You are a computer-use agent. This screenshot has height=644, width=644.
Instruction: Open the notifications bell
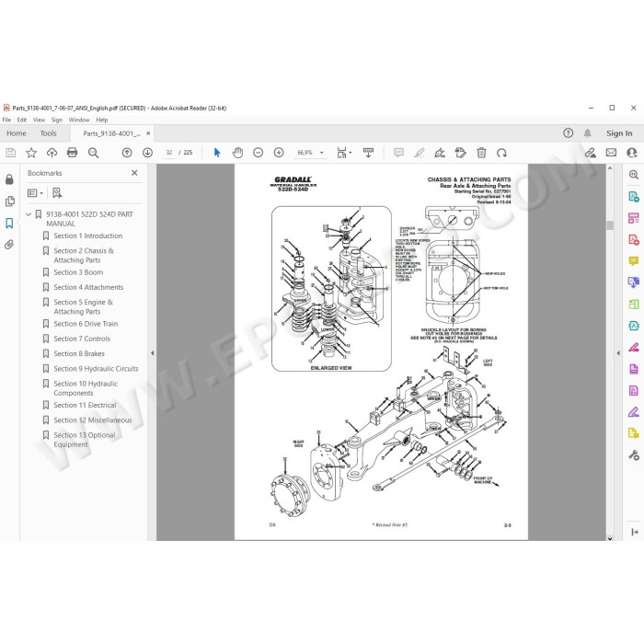[588, 133]
